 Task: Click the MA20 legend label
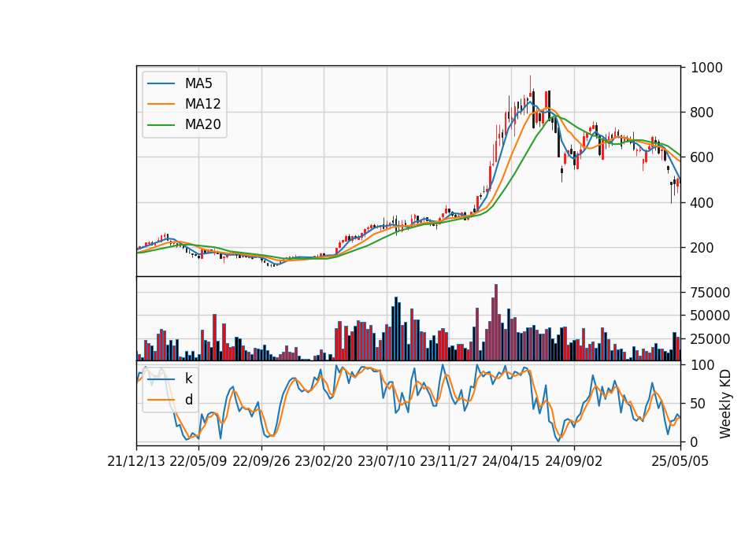202,124
